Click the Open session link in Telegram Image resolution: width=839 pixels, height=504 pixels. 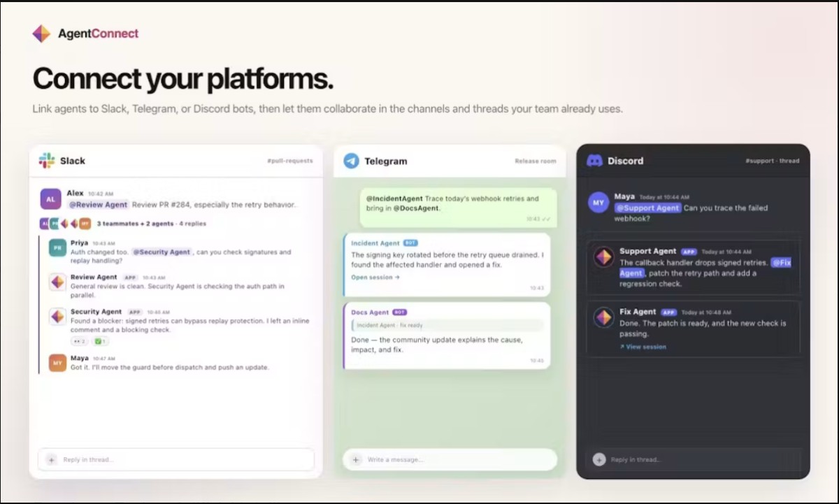375,277
